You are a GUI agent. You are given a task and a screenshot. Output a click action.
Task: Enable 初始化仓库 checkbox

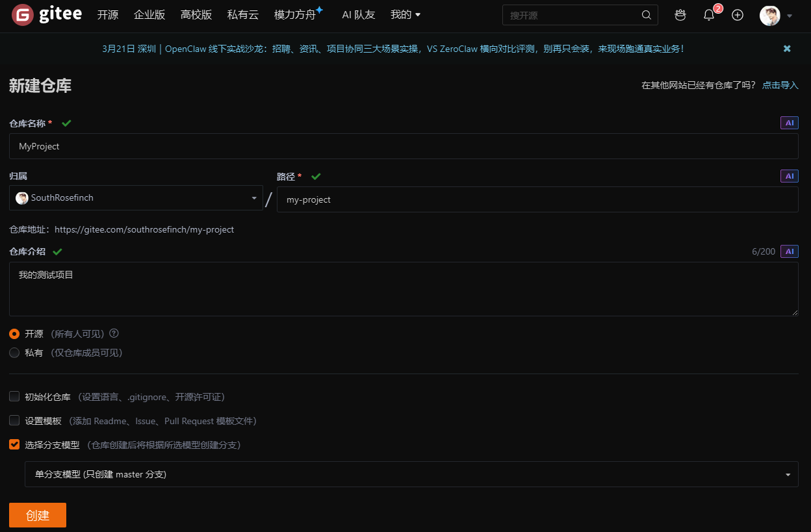pyautogui.click(x=14, y=396)
